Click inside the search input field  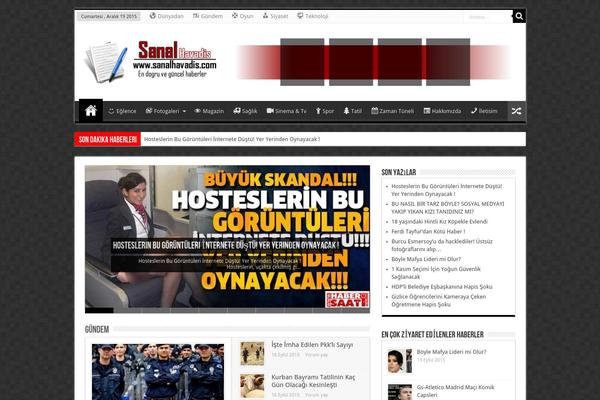point(488,17)
